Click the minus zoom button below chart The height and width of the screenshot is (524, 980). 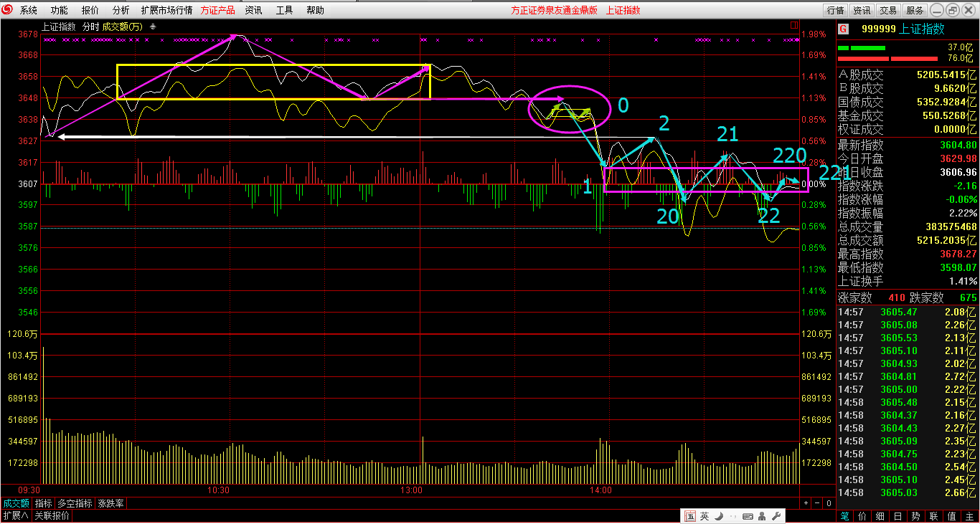pyautogui.click(x=817, y=503)
